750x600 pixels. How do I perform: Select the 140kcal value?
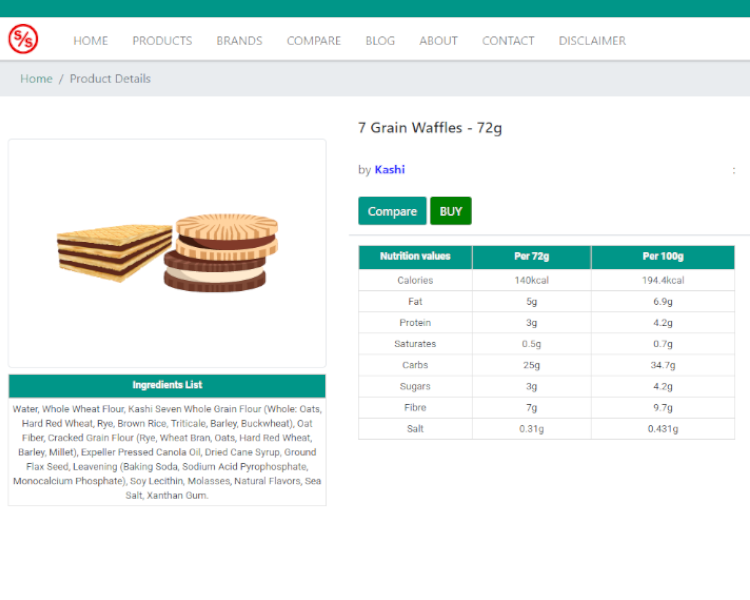531,280
